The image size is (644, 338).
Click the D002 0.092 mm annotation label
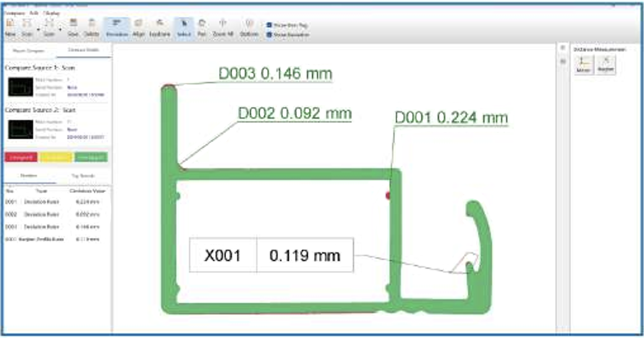pos(295,113)
